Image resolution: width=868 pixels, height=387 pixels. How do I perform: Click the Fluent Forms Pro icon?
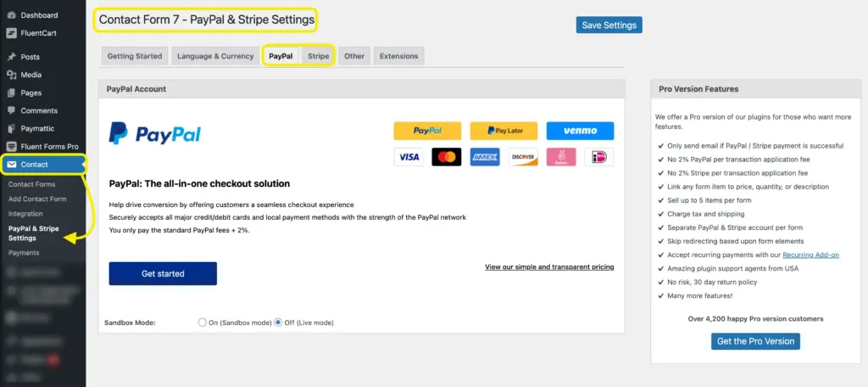tap(11, 146)
